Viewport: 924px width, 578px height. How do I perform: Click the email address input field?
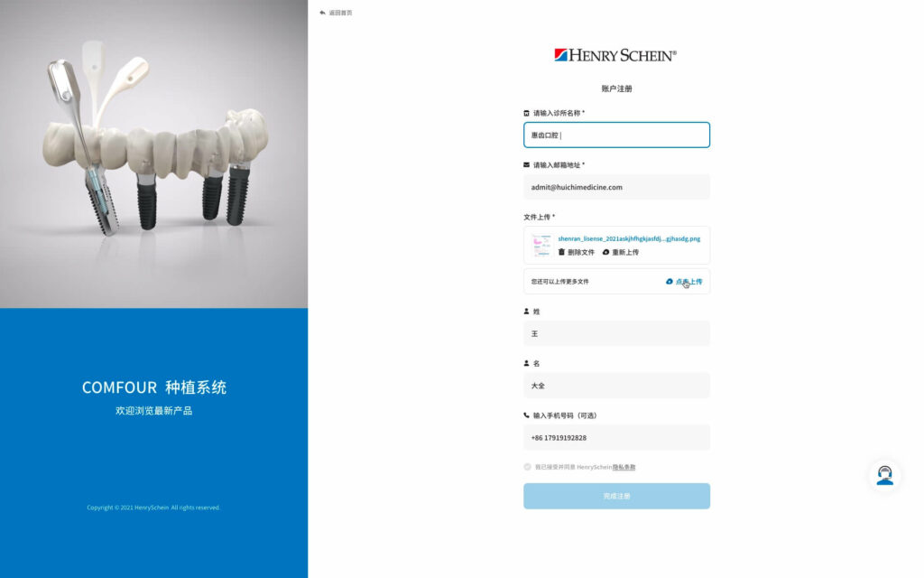(616, 187)
